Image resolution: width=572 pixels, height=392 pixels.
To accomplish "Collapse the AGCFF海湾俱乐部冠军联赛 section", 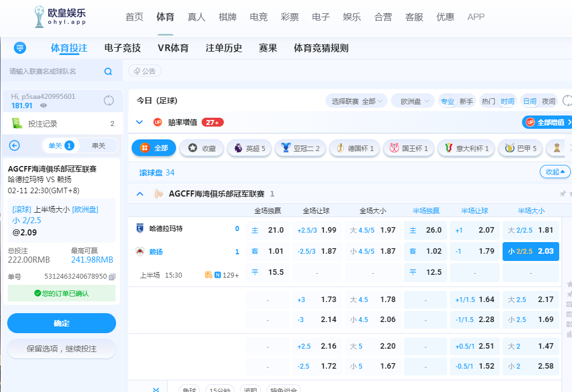I will click(140, 194).
